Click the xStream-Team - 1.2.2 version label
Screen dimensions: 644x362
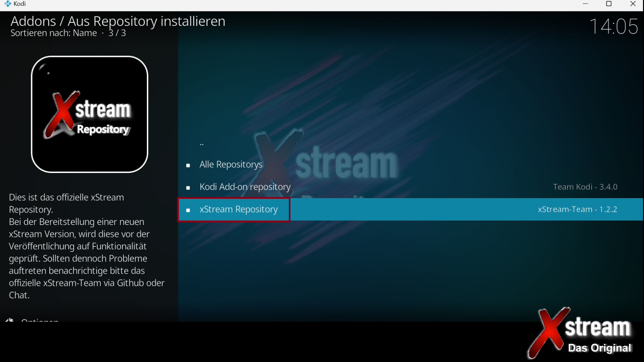pos(577,209)
